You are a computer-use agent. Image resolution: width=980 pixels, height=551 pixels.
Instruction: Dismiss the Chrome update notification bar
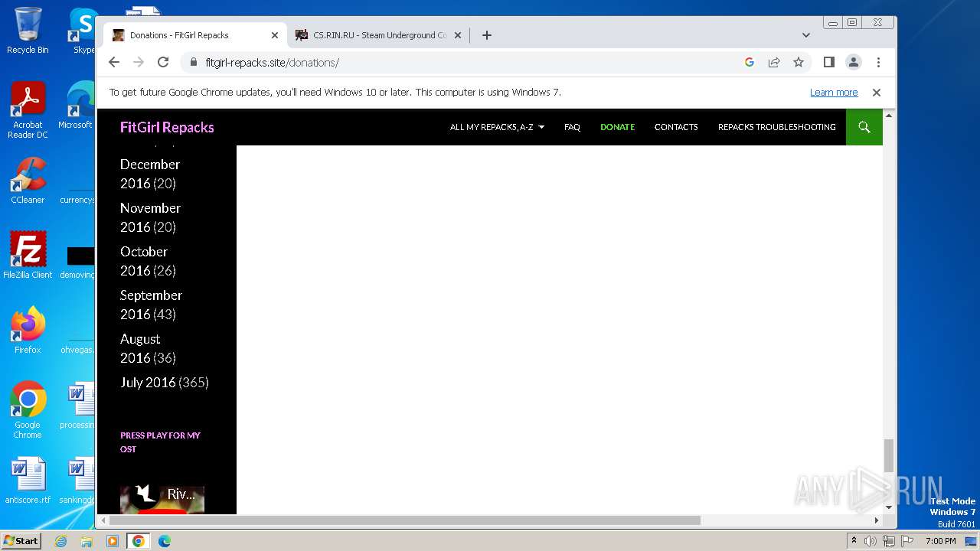(877, 92)
